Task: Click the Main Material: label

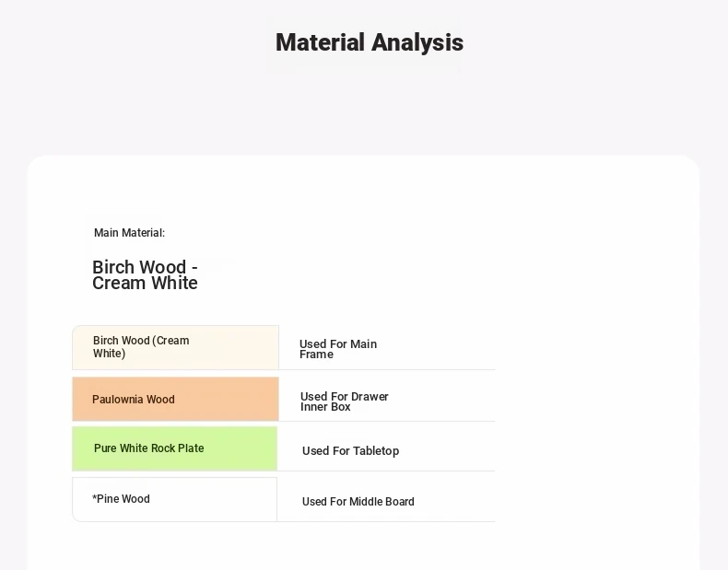Action: coord(129,233)
